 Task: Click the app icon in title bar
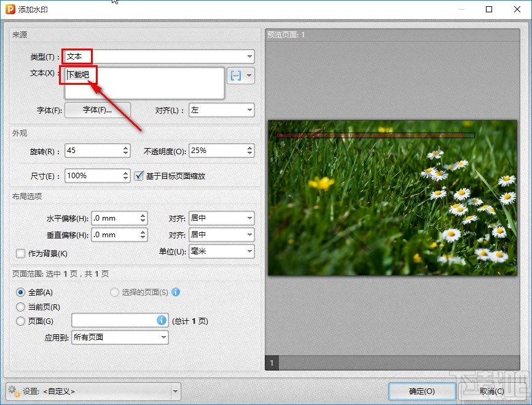[10, 9]
